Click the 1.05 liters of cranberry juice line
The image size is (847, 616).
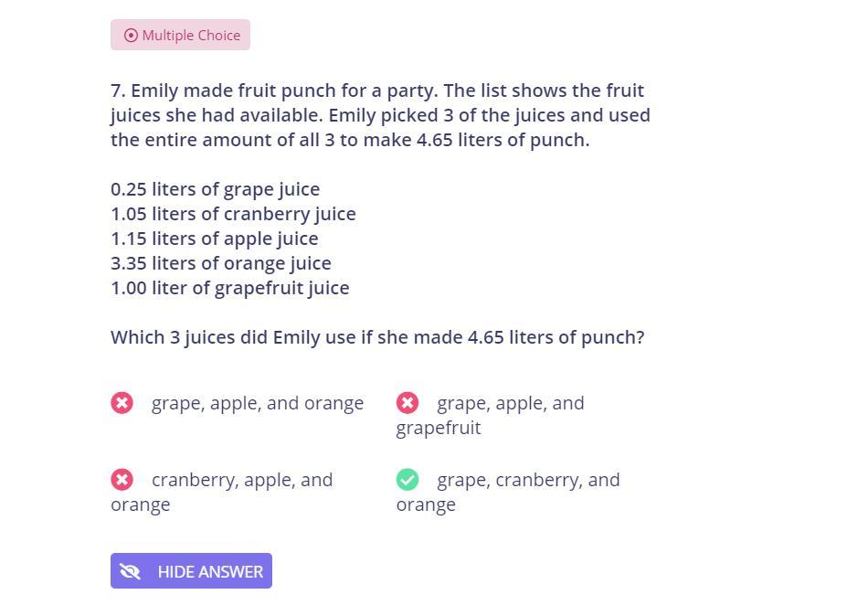point(233,214)
